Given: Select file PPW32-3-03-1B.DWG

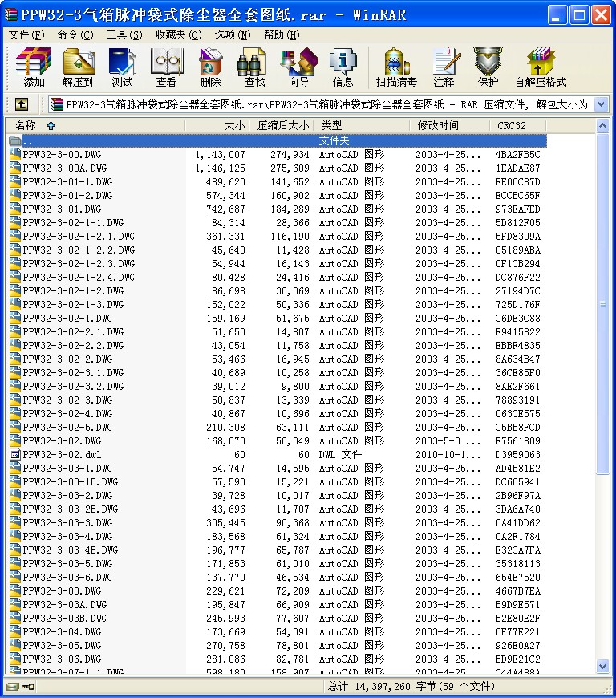Looking at the screenshot, I should [x=71, y=481].
